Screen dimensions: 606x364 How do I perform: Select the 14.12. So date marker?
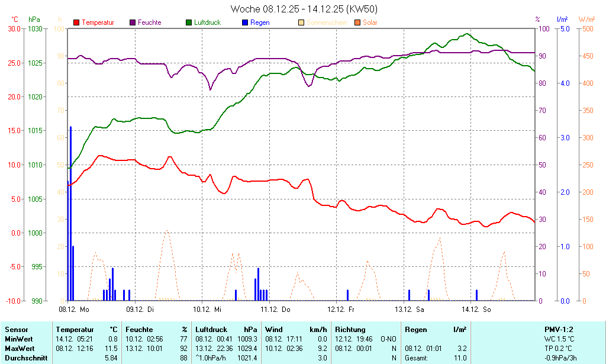tap(477, 309)
